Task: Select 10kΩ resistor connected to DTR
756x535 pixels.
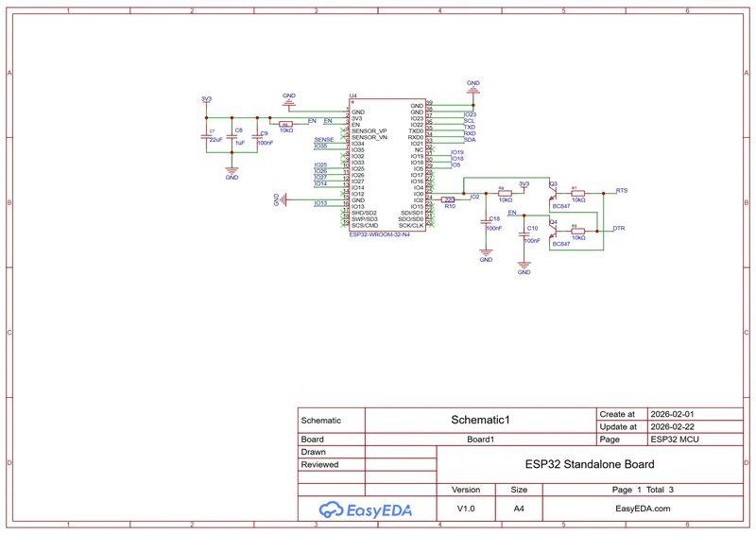Action: coord(577,231)
